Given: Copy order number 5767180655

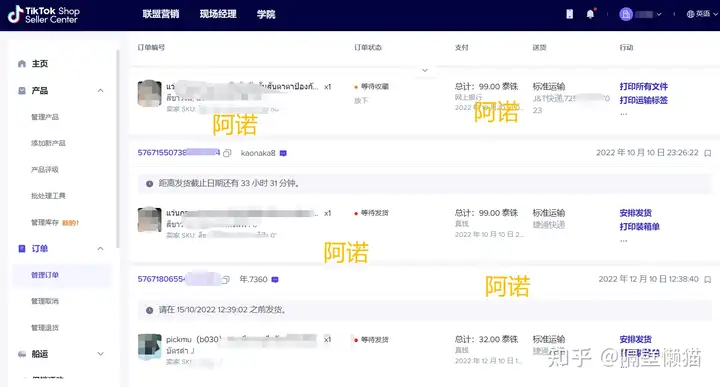Looking at the screenshot, I should (x=226, y=279).
